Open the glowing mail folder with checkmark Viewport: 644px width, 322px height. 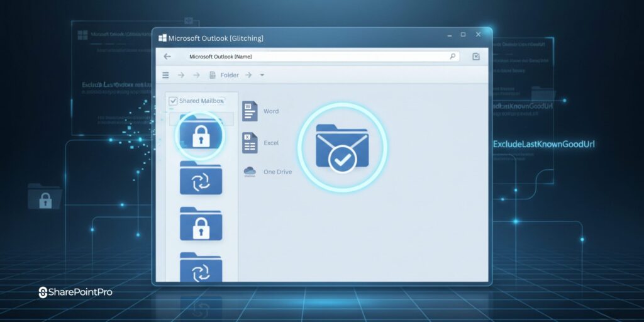pos(342,147)
